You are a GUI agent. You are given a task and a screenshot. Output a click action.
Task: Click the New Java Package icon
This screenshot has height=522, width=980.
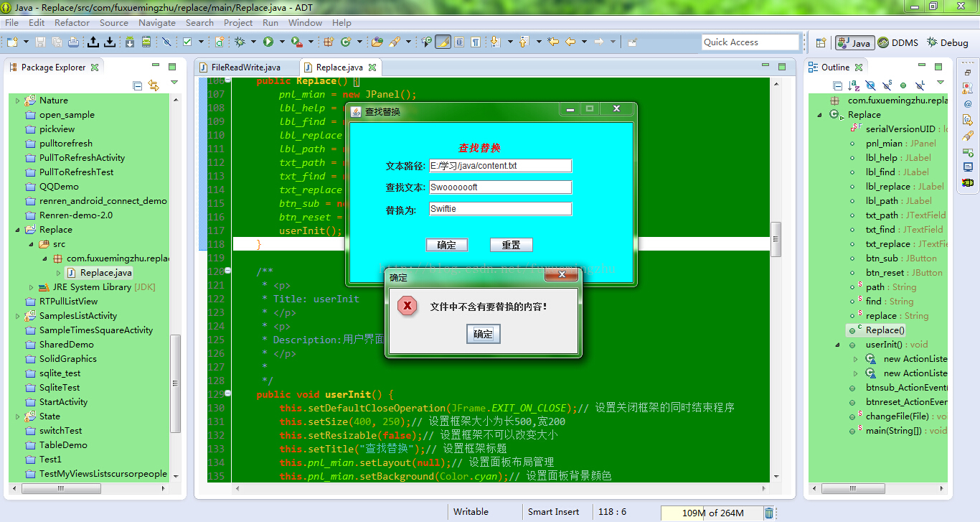pyautogui.click(x=328, y=42)
